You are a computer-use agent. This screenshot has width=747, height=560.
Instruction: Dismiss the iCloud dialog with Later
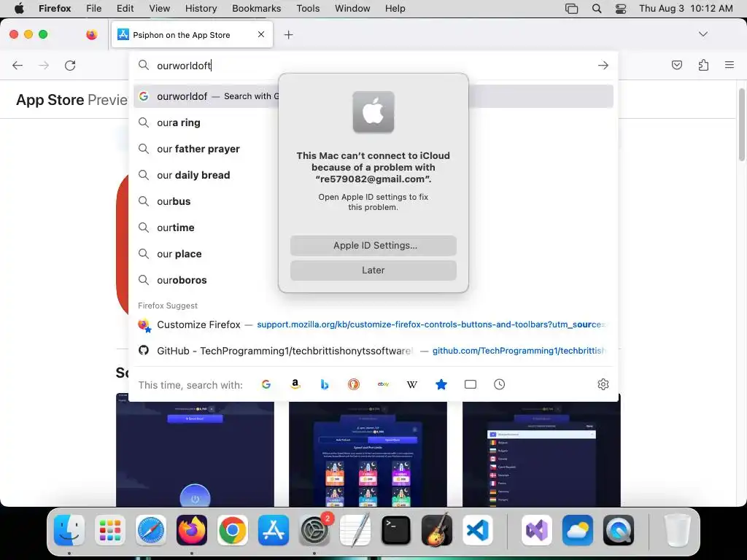tap(373, 271)
